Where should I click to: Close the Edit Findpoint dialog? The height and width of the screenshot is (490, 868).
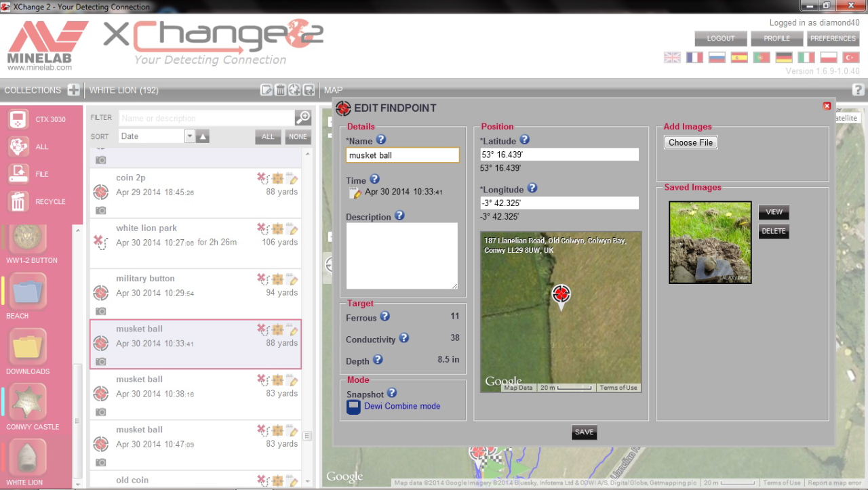coord(827,106)
